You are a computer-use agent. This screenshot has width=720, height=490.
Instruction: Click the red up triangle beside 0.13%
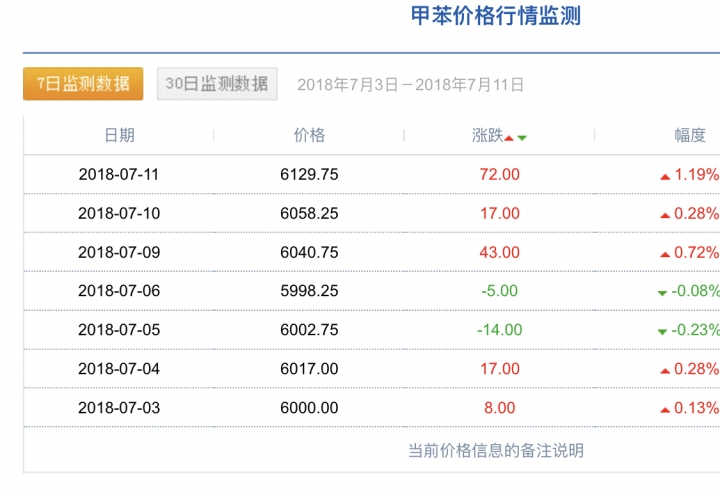(665, 410)
